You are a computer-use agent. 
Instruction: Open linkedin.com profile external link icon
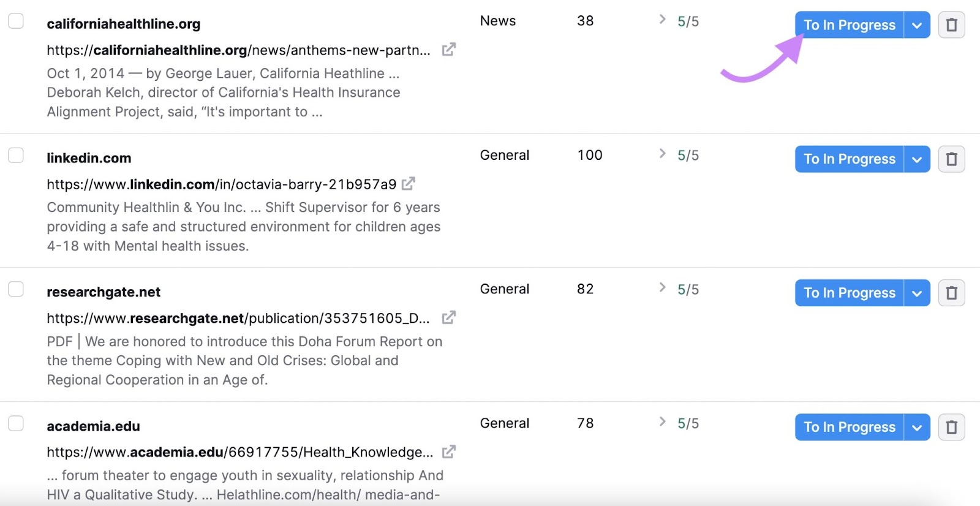coord(409,184)
